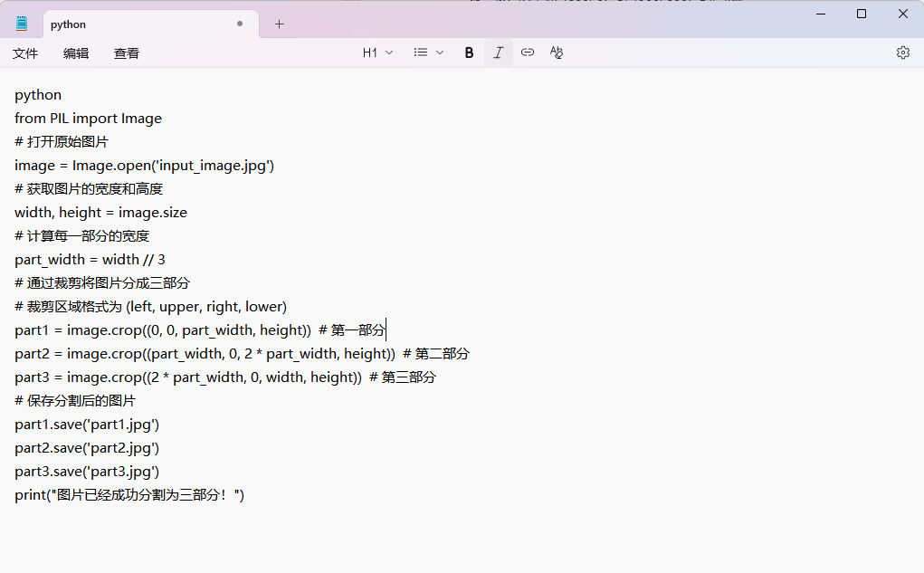The width and height of the screenshot is (924, 573).
Task: Expand the H1 heading style dropdown
Action: (377, 53)
